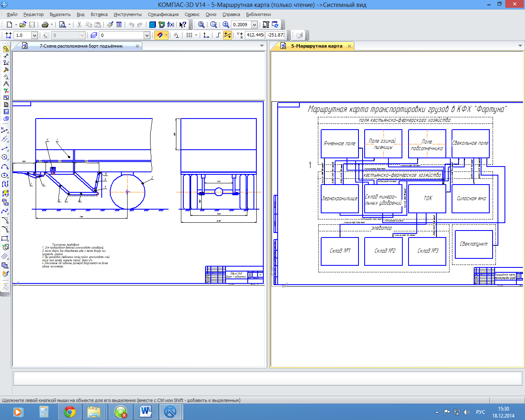This screenshot has height=420, width=525.
Task: Select the Arc tool in left toolbar
Action: 5,167
